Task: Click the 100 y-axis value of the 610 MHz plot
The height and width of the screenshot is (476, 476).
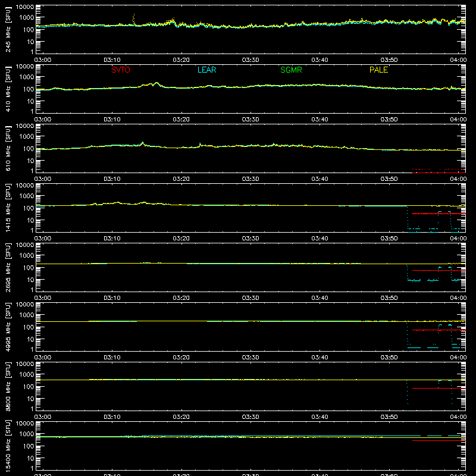Action: pos(29,149)
